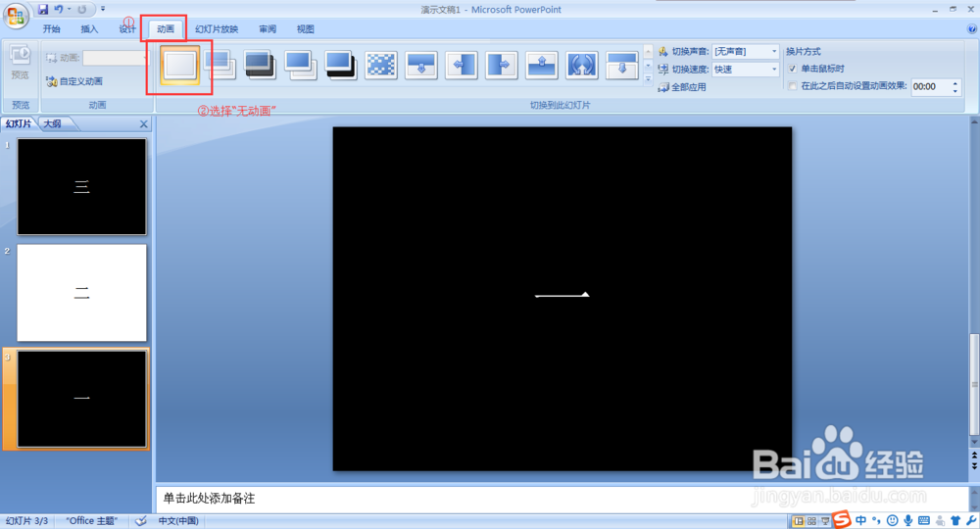
Task: Click the 00:00 auto-advance time field
Action: click(930, 87)
